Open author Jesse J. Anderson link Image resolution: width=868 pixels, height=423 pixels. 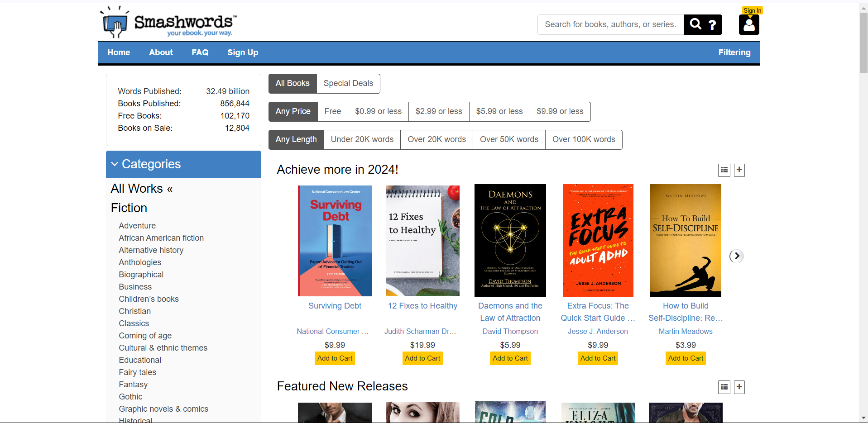[598, 332]
